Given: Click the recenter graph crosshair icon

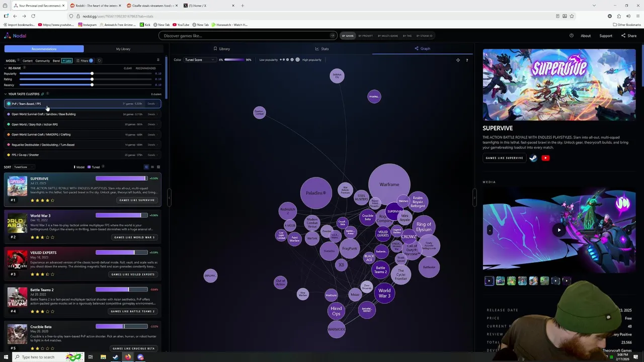Looking at the screenshot, I should [x=458, y=60].
